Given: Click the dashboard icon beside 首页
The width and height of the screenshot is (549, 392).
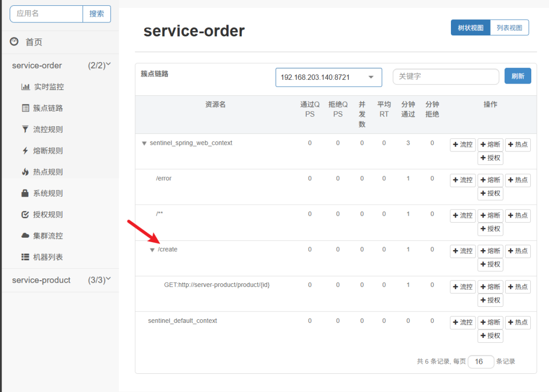Looking at the screenshot, I should pyautogui.click(x=14, y=42).
